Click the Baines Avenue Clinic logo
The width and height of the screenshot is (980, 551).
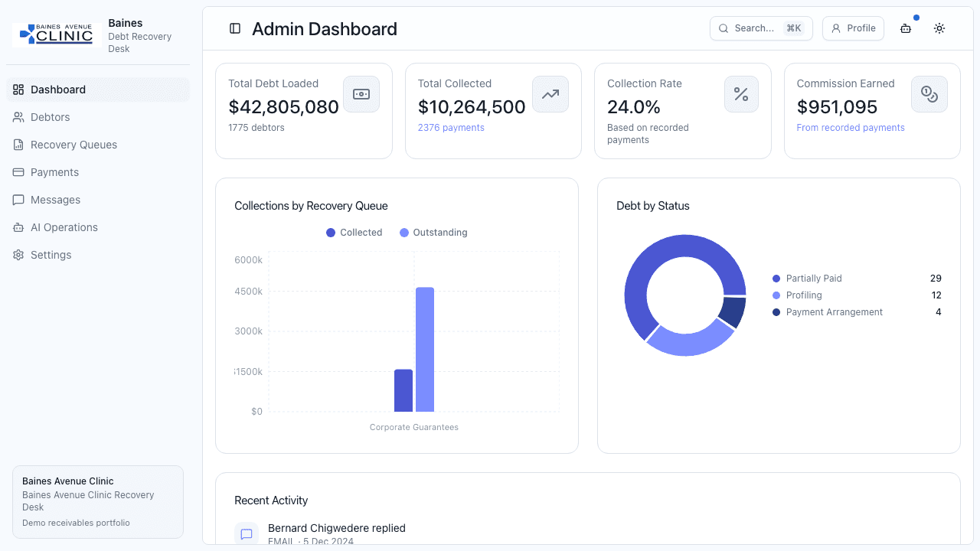[x=57, y=35]
